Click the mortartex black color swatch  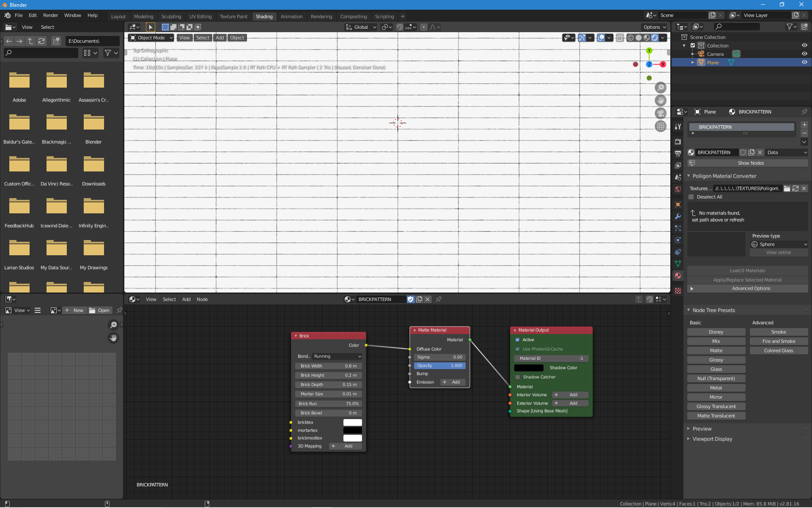(352, 430)
